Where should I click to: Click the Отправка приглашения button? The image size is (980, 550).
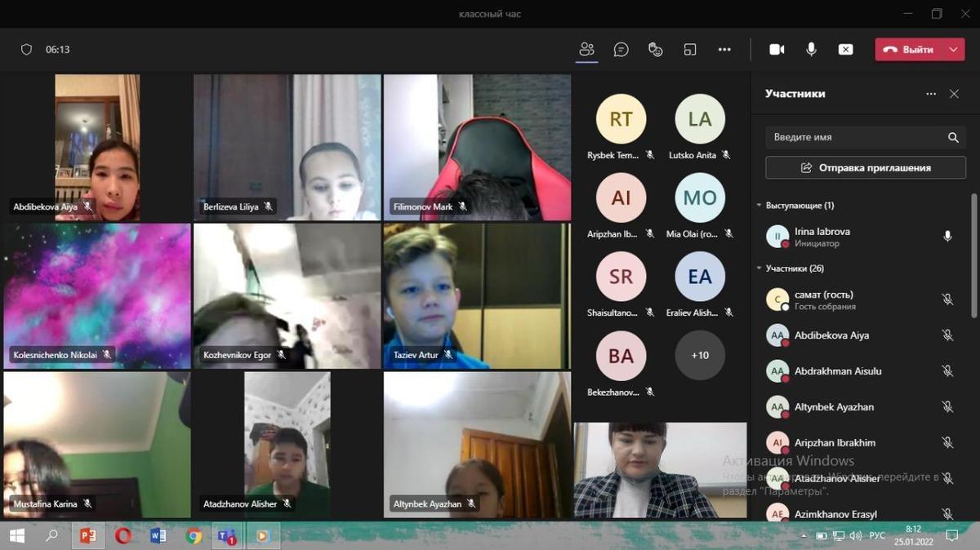tap(865, 167)
